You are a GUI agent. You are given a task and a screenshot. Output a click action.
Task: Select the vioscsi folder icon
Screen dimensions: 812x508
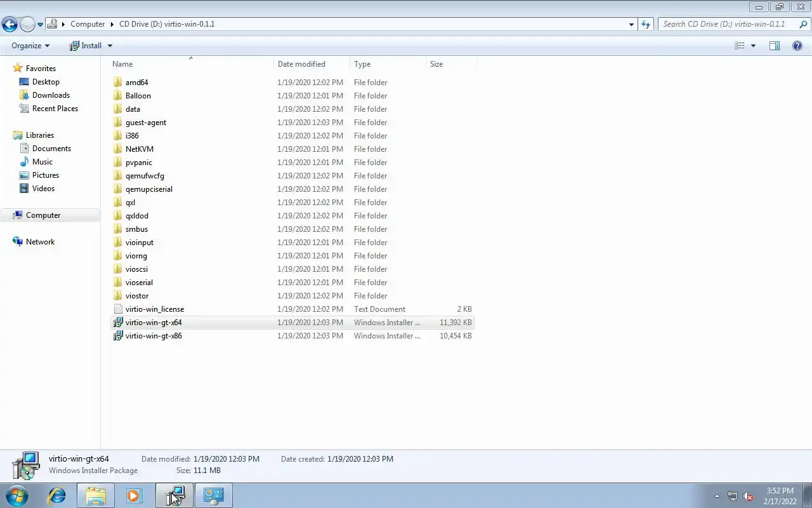(117, 269)
